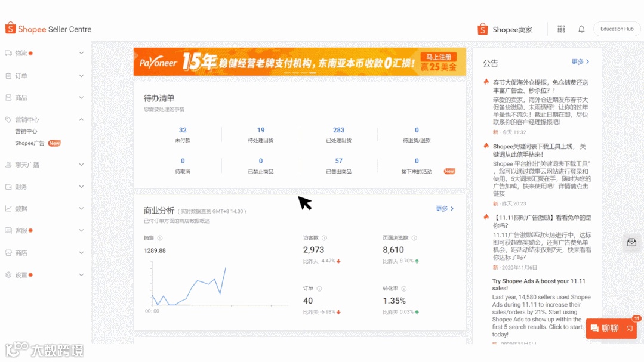Click the 设置 gear icon in sidebar
The image size is (644, 362).
click(x=8, y=274)
